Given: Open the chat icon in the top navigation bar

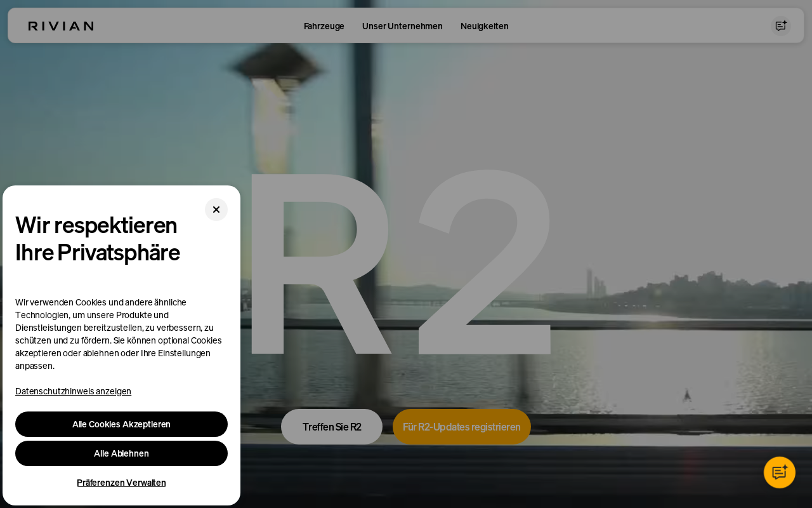Looking at the screenshot, I should click(x=781, y=26).
